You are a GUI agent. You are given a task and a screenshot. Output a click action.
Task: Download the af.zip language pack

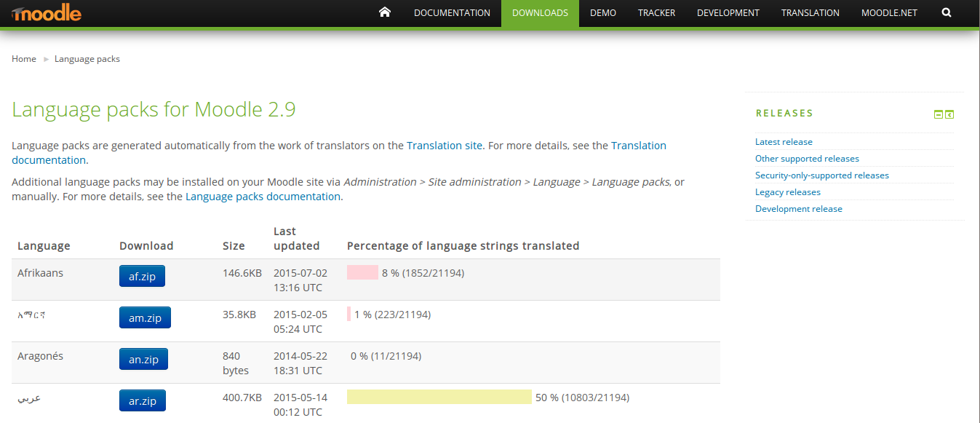[x=142, y=277]
